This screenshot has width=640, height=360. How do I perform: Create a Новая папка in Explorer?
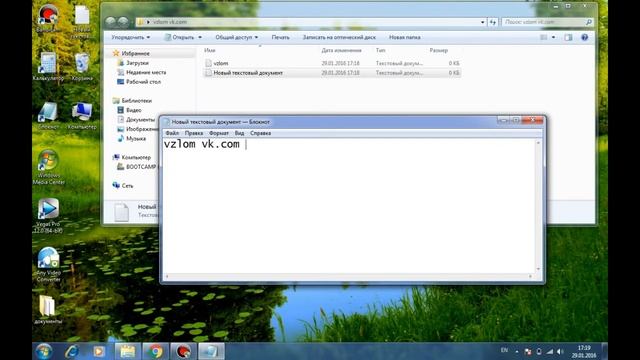pyautogui.click(x=404, y=37)
